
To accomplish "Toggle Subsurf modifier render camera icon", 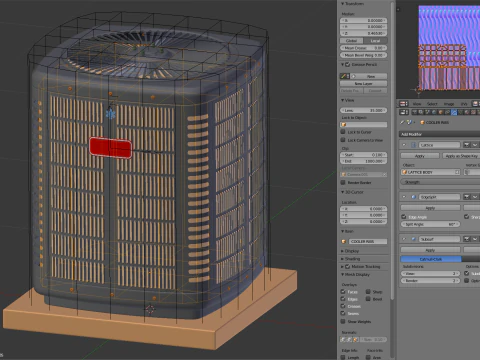I will (x=466, y=239).
